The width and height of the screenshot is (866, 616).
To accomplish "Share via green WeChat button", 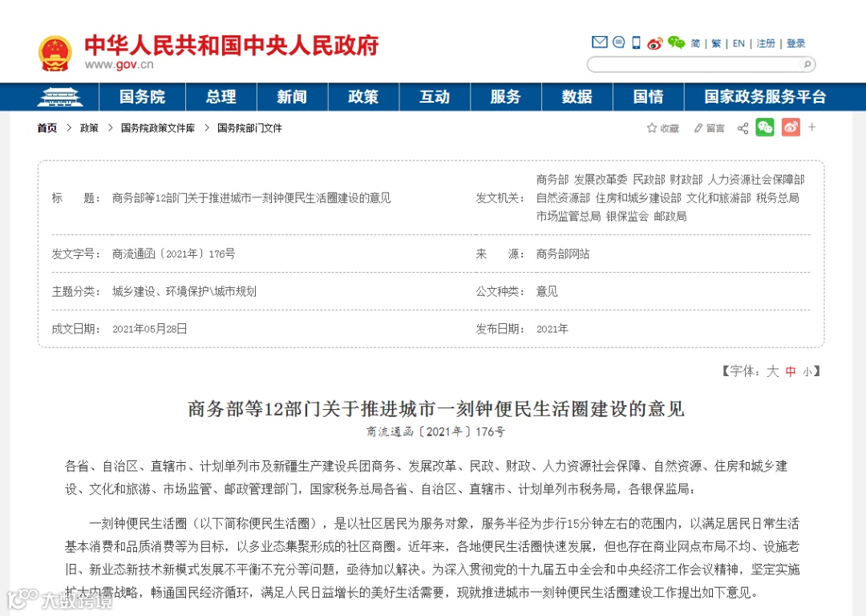I will click(765, 128).
